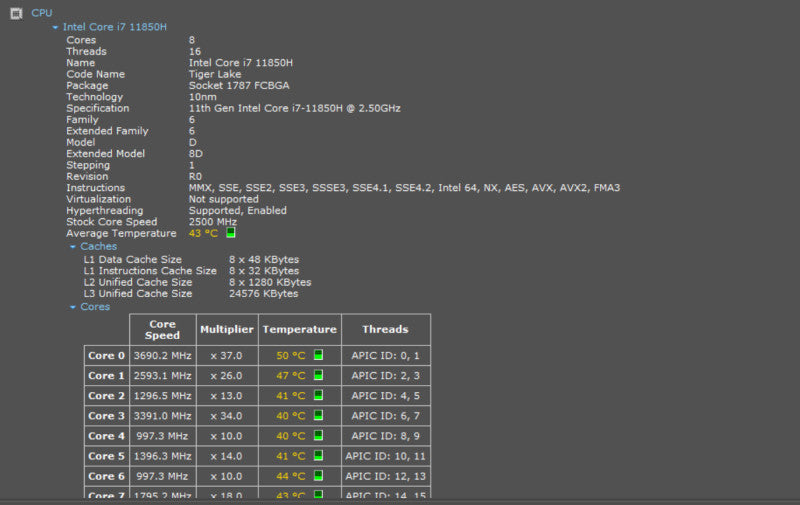Viewport: 800px width, 505px height.
Task: Click Core 5 temperature indicator icon
Action: [318, 455]
